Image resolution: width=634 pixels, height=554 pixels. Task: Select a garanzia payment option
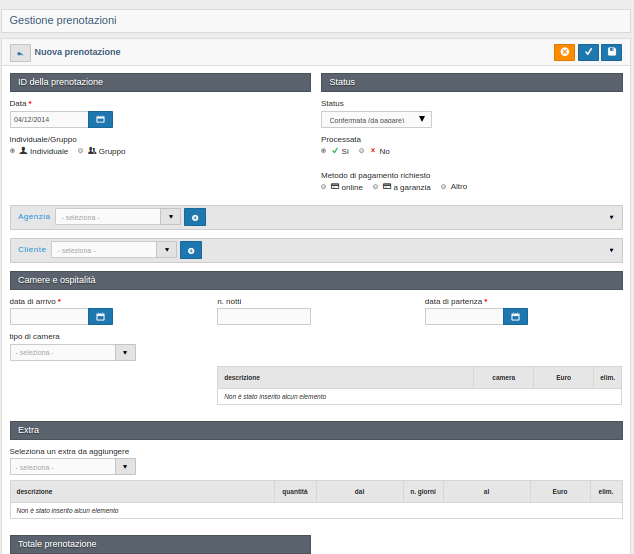click(376, 187)
